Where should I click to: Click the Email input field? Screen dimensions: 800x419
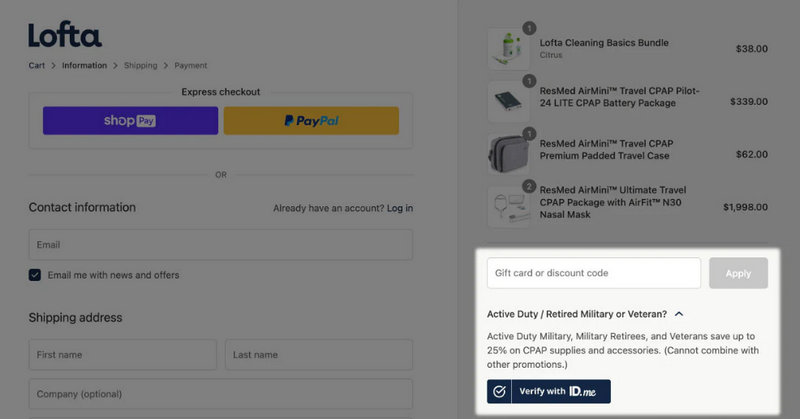pos(220,245)
